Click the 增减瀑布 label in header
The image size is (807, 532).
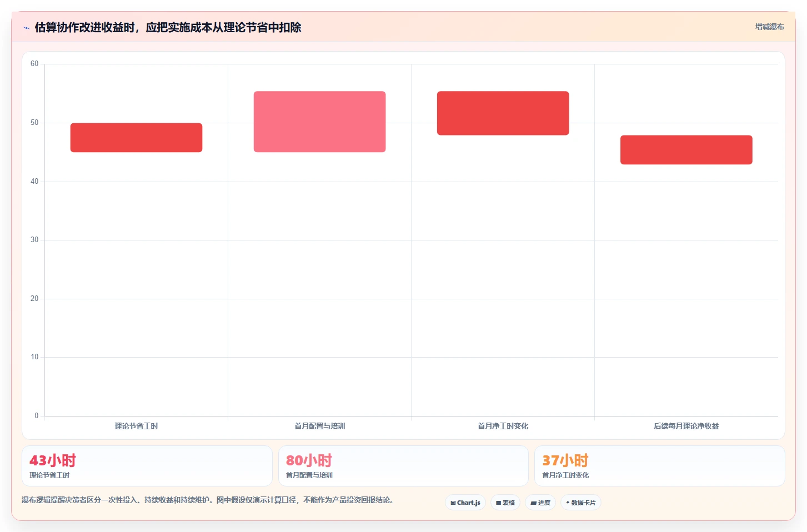coord(769,27)
